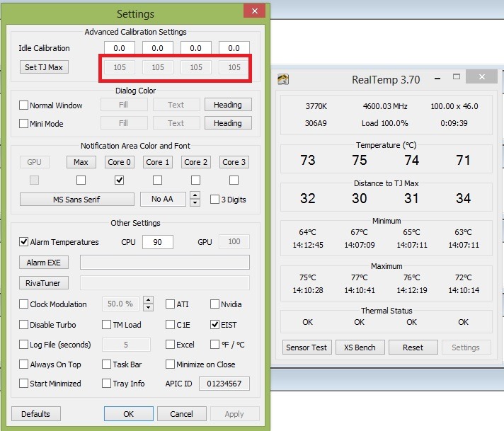Click the Core 0 color button
This screenshot has height=431, width=504.
[x=119, y=162]
